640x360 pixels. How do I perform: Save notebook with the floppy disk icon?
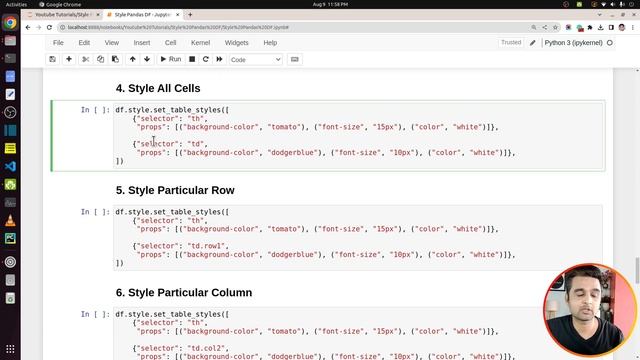53,59
